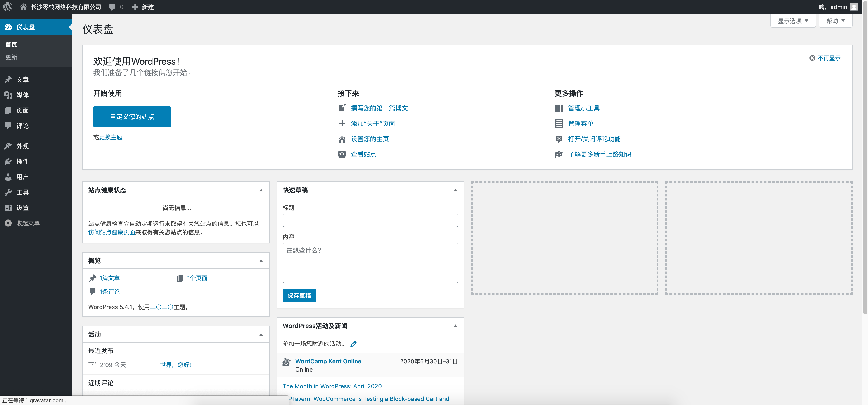
Task: Open the 1篇文章 link in 概览
Action: click(x=109, y=278)
